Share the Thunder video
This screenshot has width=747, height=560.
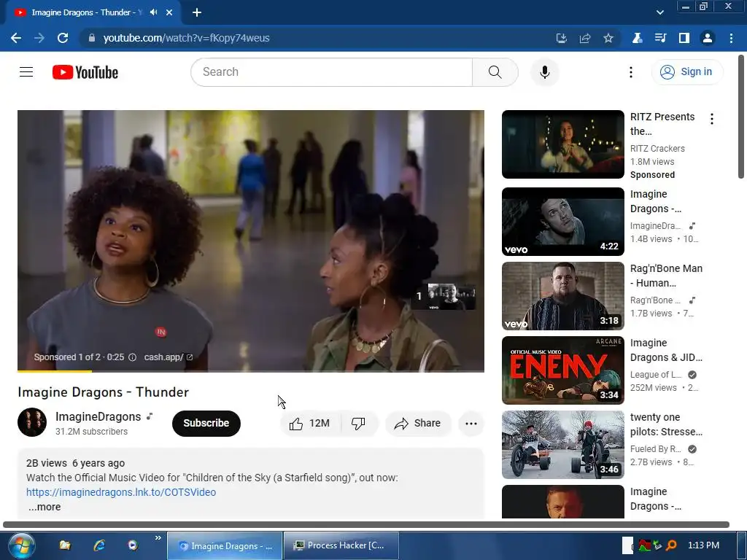click(x=418, y=424)
